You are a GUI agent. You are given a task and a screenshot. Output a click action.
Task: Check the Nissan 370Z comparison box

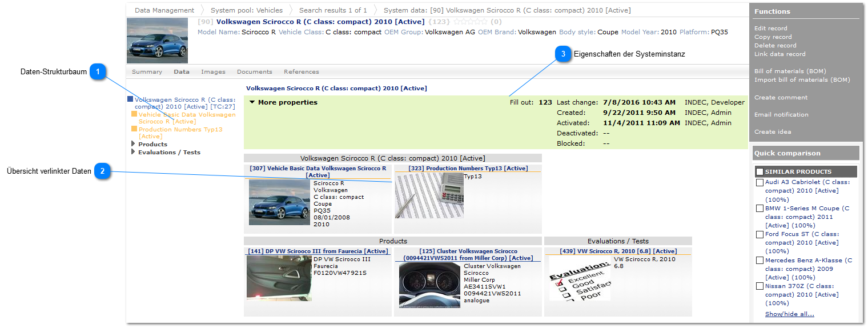[759, 286]
